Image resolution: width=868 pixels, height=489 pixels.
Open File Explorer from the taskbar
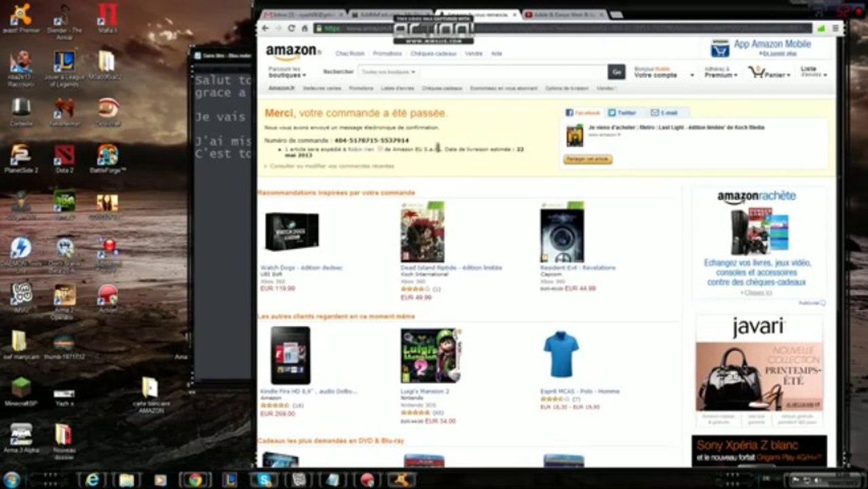[127, 479]
